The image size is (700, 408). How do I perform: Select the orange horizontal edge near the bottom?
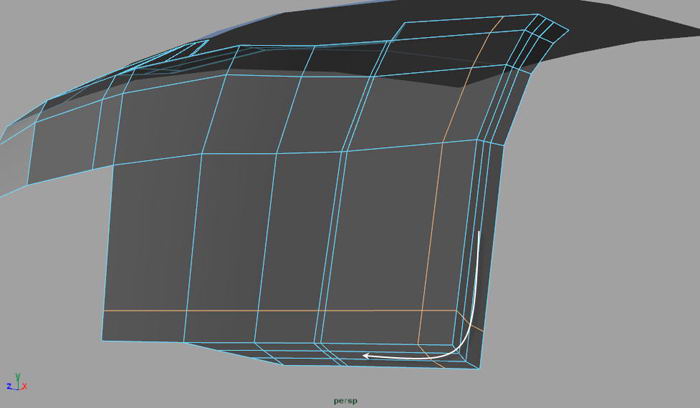[x=260, y=311]
